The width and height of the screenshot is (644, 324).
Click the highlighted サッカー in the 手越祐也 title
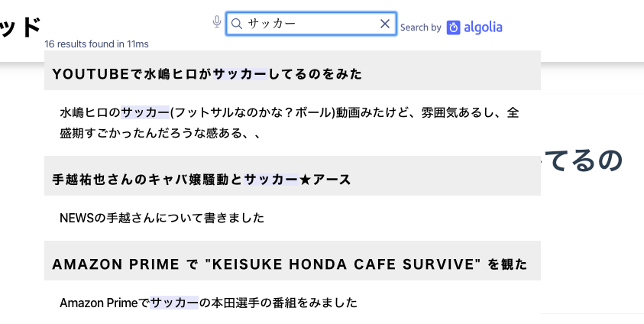pos(271,180)
